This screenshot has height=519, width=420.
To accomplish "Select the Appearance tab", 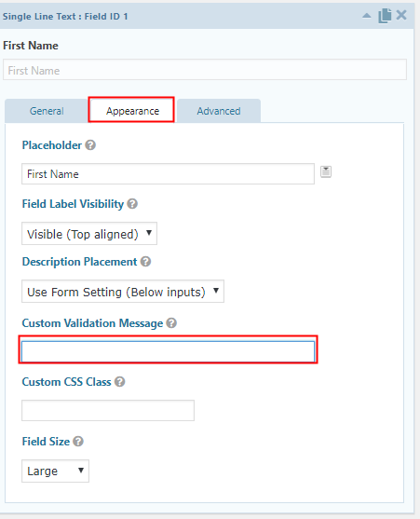I will click(x=132, y=111).
